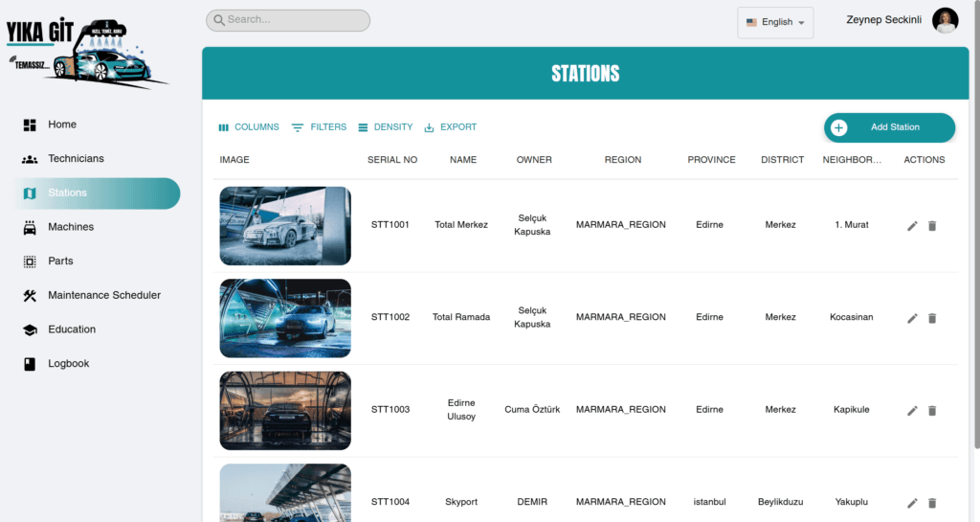Click the search magnifier icon

(219, 20)
